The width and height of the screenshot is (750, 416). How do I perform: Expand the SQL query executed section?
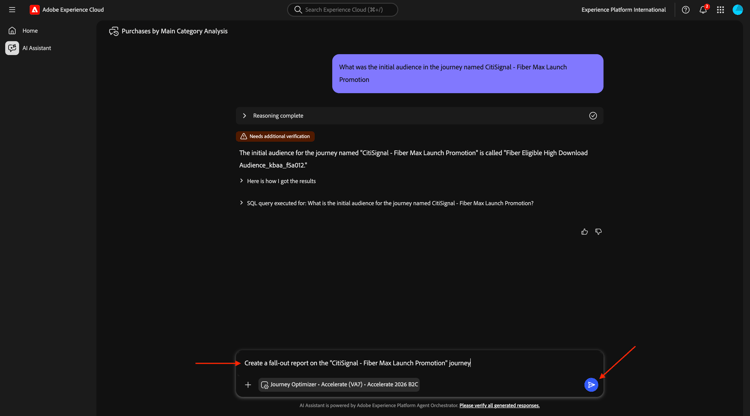[386, 203]
